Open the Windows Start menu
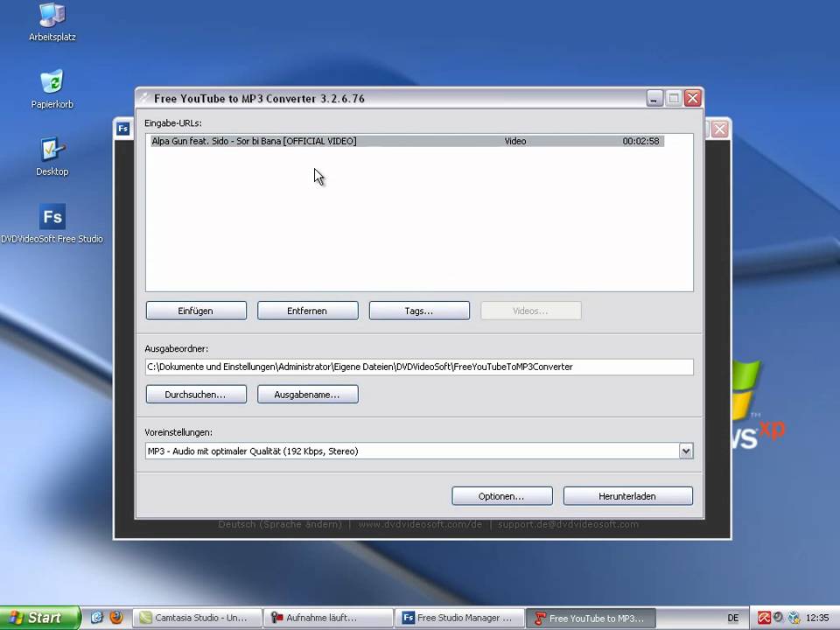 [40, 618]
